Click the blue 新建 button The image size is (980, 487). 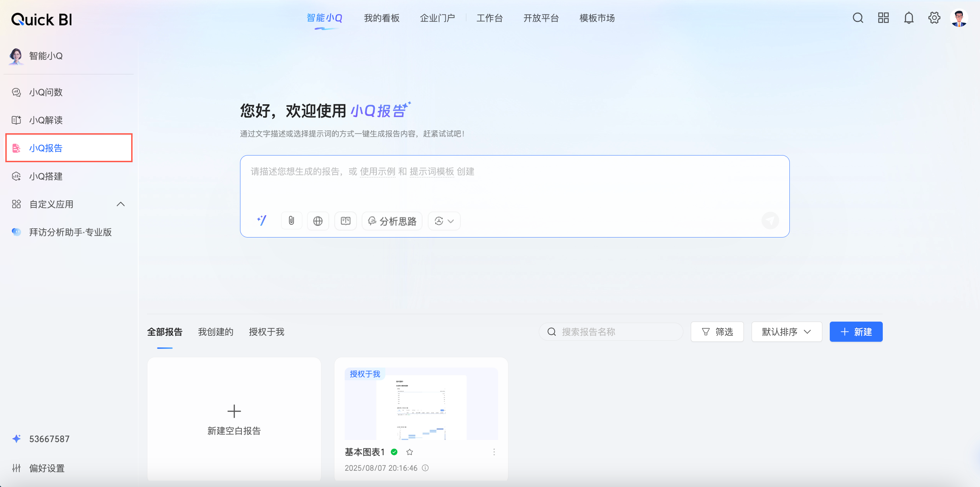point(856,332)
